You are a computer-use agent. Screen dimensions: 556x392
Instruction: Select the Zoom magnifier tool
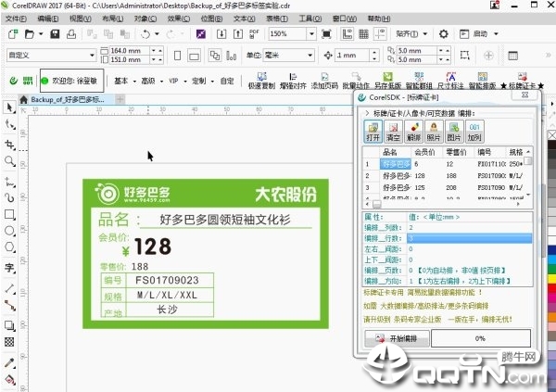tap(9, 161)
